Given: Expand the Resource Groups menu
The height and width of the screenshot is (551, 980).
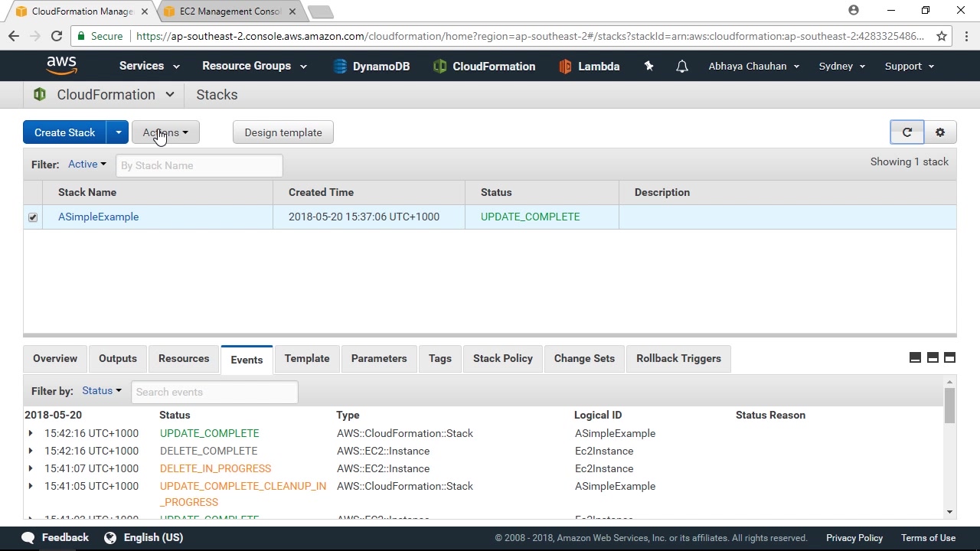Looking at the screenshot, I should tap(254, 66).
